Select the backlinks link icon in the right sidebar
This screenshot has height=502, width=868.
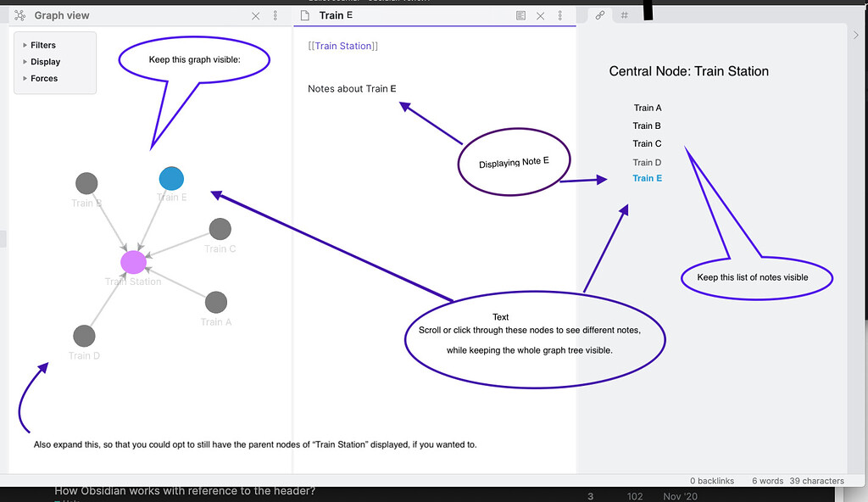coord(599,14)
